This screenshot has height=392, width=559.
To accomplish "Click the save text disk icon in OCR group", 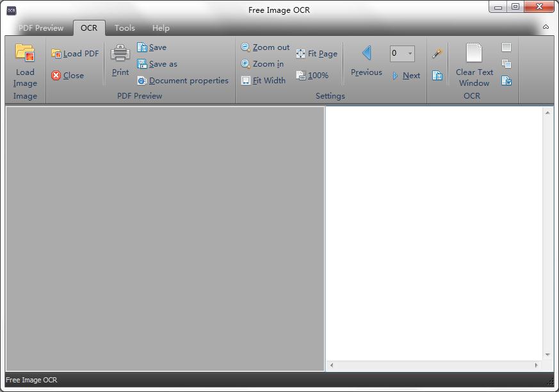I will point(437,76).
